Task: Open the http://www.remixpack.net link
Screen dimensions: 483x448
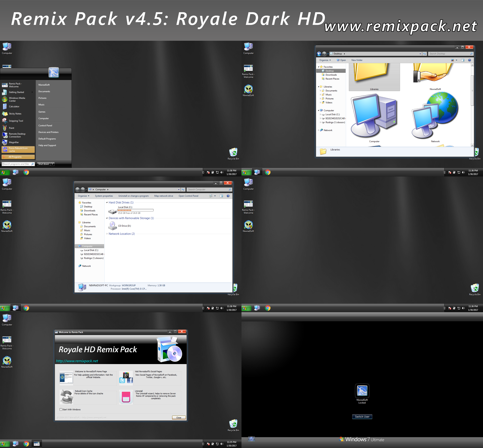Action: pyautogui.click(x=77, y=361)
